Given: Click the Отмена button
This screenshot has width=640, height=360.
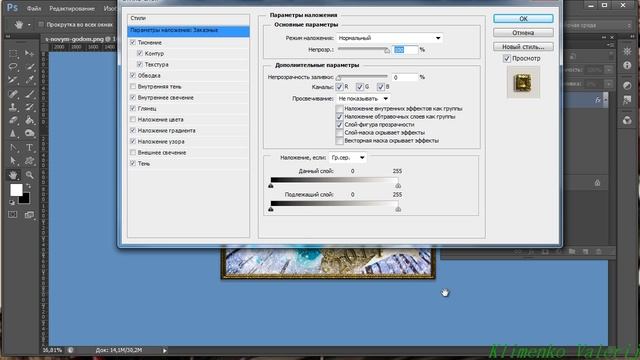Looking at the screenshot, I should point(523,33).
